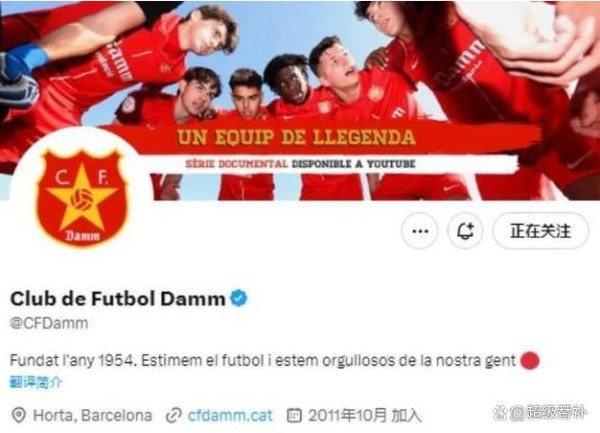Click the chain link icon
The image size is (600, 433).
pos(174,416)
